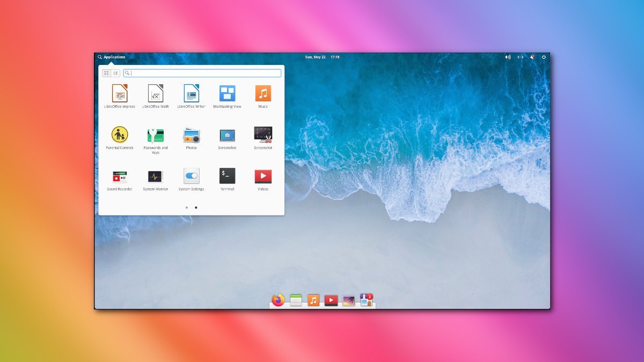The image size is (644, 362).
Task: Switch launcher to category view
Action: [x=115, y=73]
